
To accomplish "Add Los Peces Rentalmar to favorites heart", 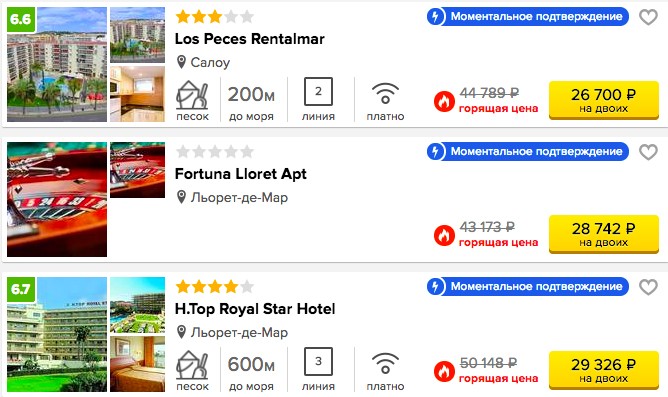I will (648, 17).
